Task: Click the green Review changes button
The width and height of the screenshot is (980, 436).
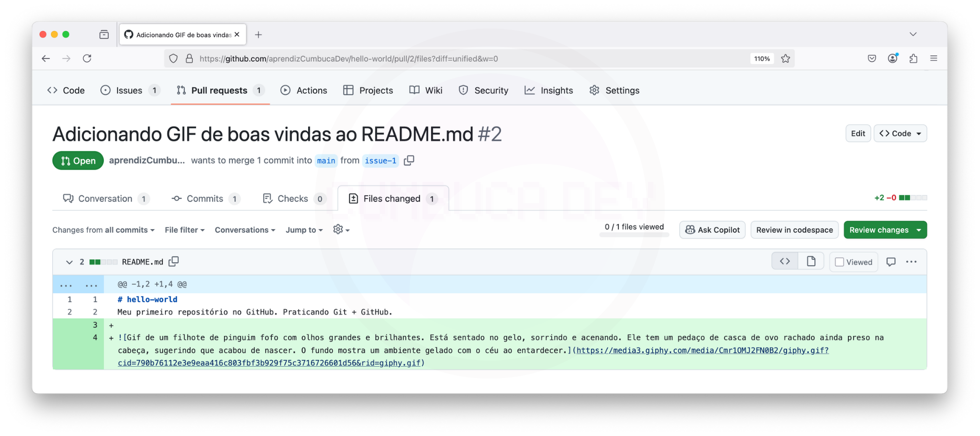Action: click(x=879, y=230)
